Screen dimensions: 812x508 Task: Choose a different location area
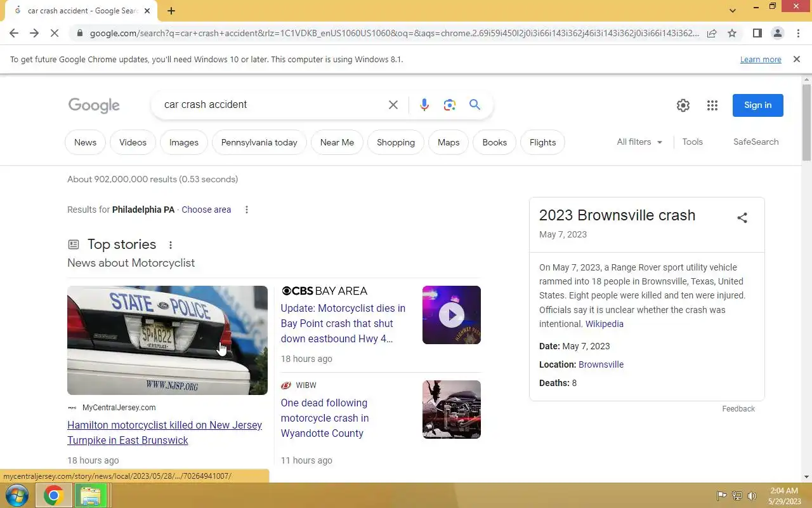coord(206,210)
